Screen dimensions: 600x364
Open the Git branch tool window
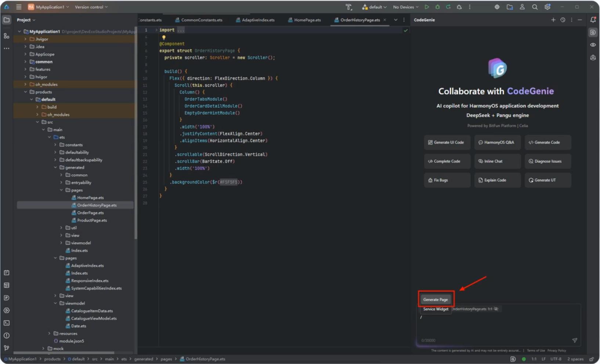7,348
